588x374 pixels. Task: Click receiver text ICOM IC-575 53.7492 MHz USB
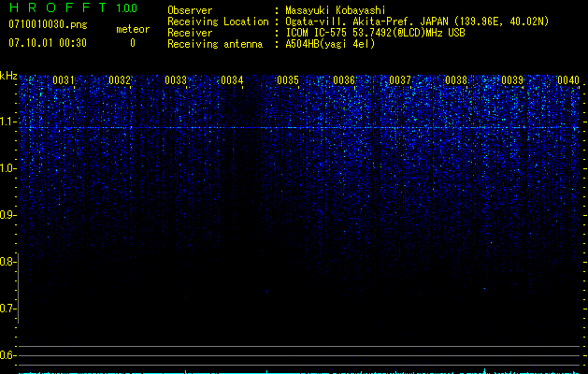point(375,33)
